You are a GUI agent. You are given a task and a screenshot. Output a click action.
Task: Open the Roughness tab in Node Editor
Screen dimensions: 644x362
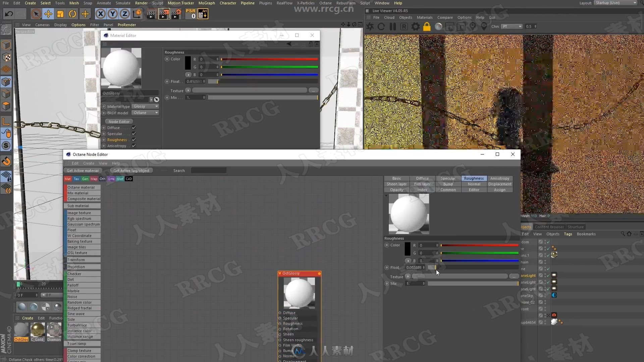click(x=474, y=178)
